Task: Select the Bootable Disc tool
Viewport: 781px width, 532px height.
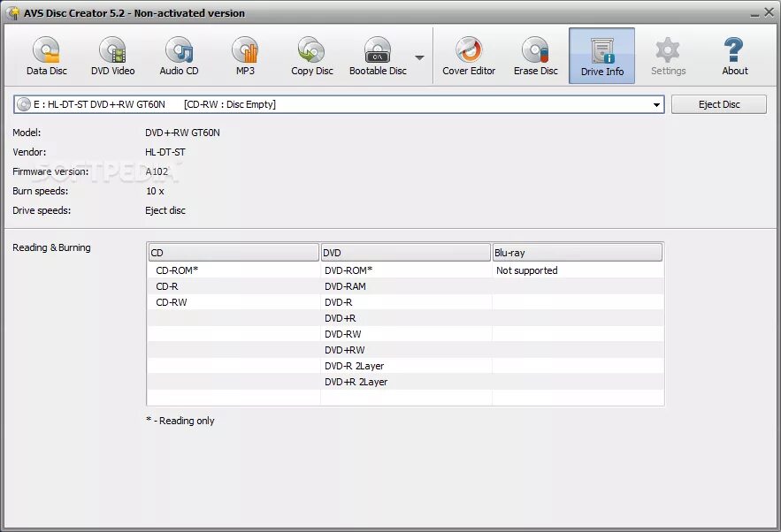Action: click(x=378, y=55)
